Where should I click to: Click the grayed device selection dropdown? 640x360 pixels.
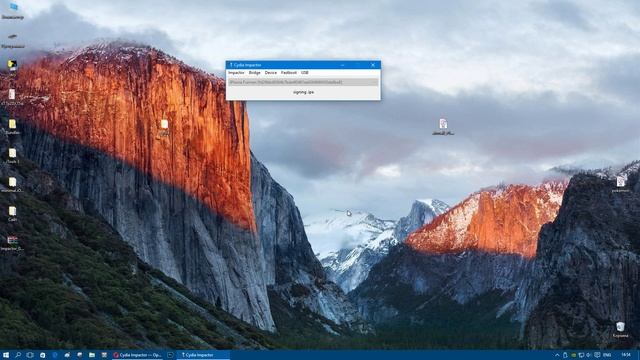click(x=303, y=82)
